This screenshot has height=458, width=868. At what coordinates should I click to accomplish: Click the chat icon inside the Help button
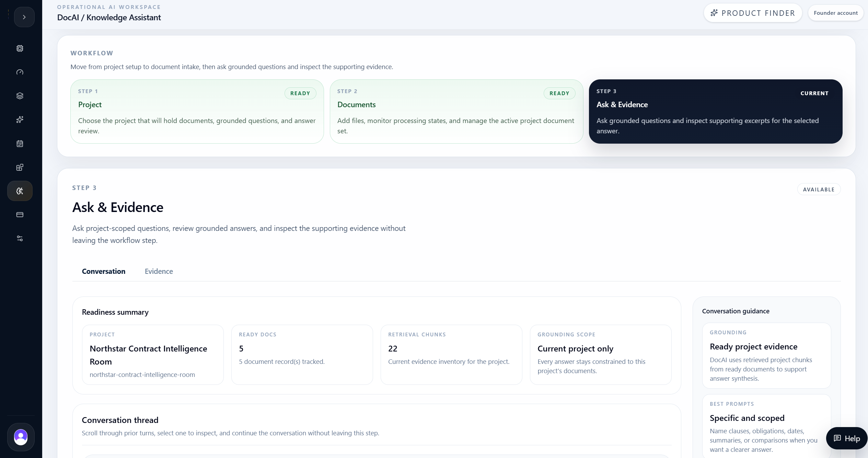coord(837,438)
